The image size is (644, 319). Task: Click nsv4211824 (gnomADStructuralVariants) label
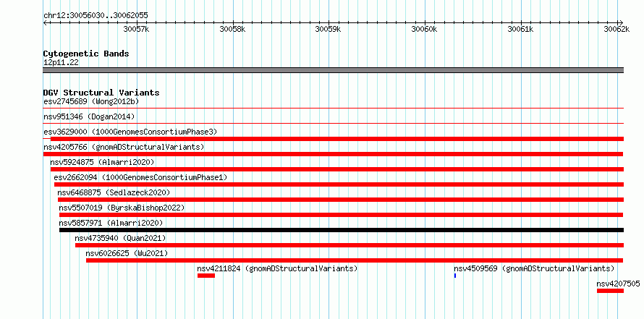277,268
